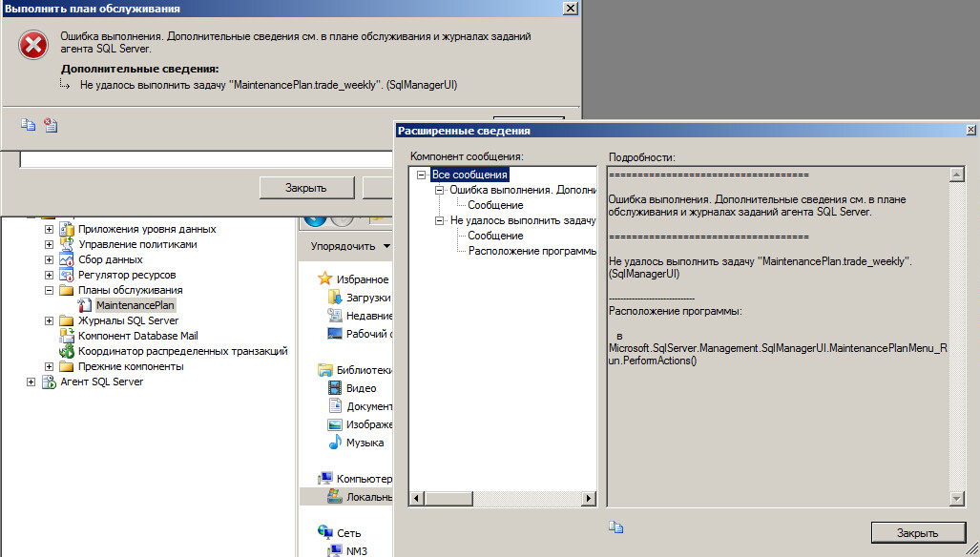Select Сообщение under Не удалось выполнить
Viewport: 980px width, 557px height.
click(495, 236)
